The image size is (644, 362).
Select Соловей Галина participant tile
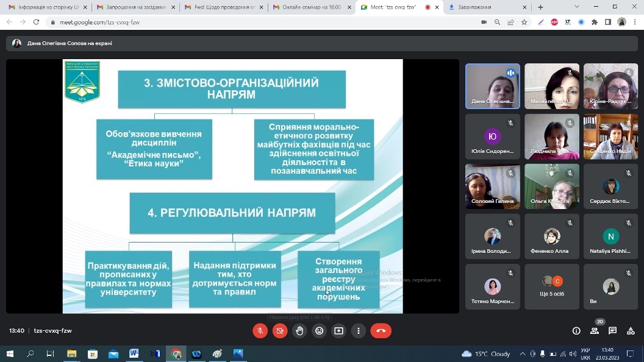(492, 186)
